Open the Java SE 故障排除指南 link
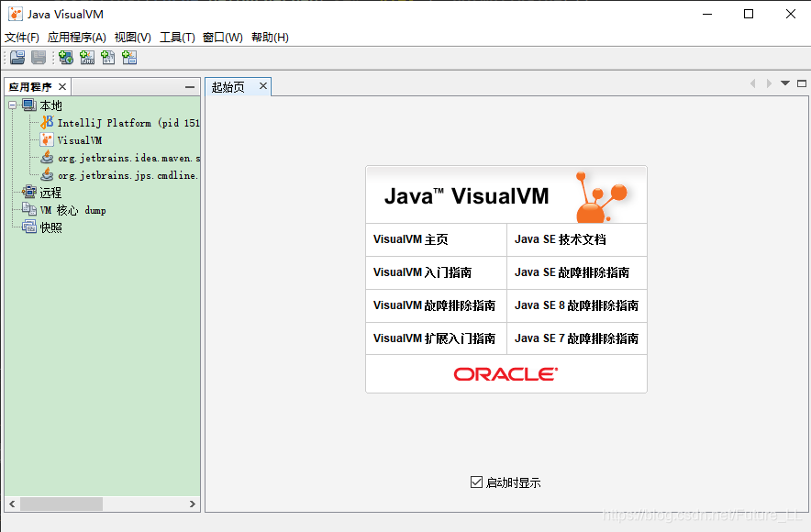This screenshot has height=532, width=811. tap(572, 272)
